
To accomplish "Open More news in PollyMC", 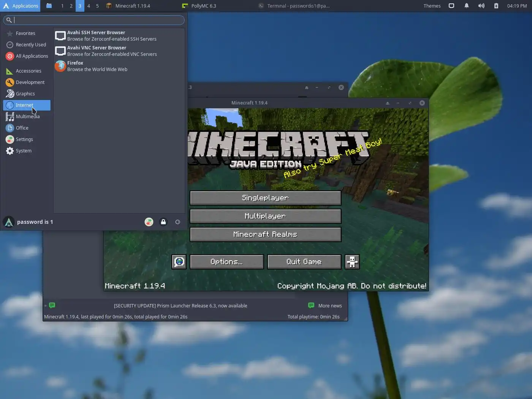I will pos(330,306).
